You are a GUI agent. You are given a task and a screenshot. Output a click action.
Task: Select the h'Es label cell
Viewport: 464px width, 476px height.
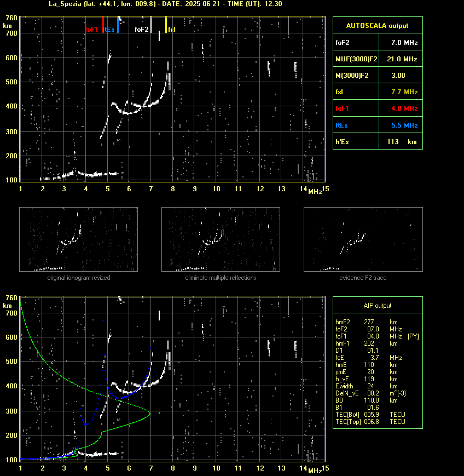coord(356,141)
